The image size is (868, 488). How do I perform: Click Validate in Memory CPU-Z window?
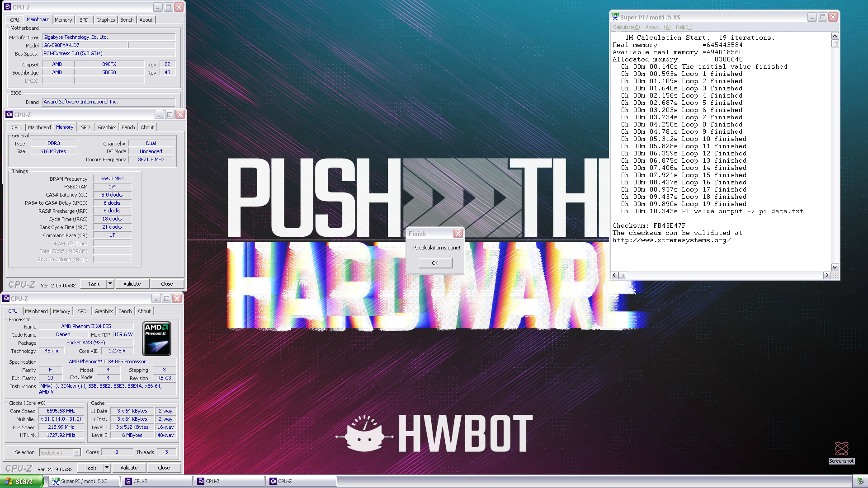(132, 284)
